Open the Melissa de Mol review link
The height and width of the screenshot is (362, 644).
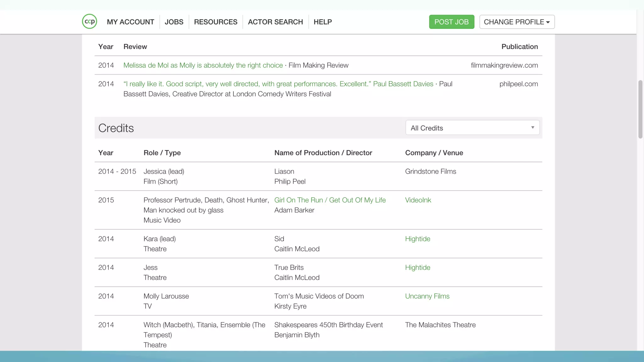[x=203, y=65]
